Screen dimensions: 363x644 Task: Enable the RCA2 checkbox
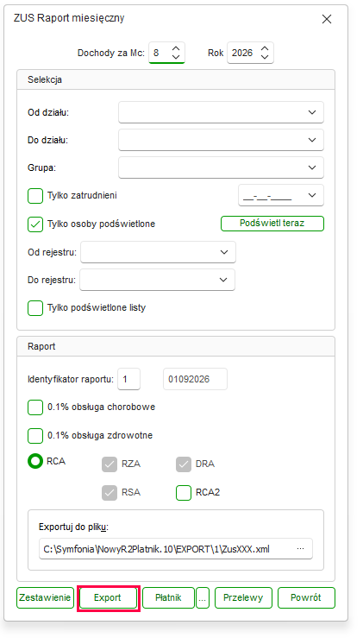pyautogui.click(x=184, y=493)
